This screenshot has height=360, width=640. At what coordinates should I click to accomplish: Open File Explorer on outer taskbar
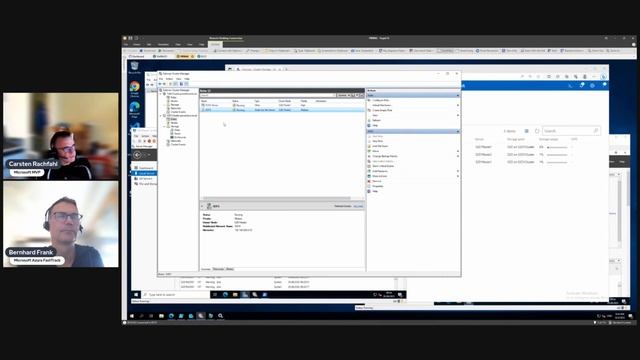click(161, 316)
